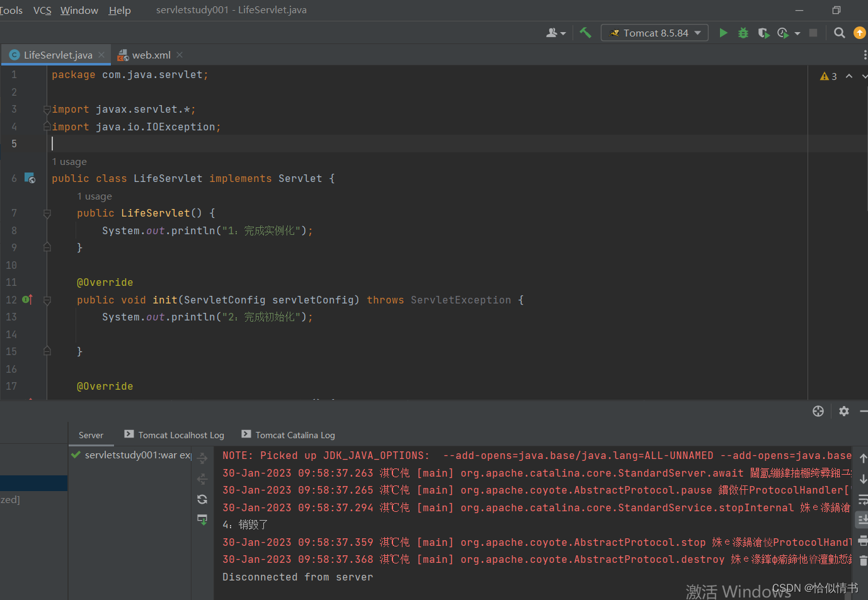Close the web.xml tab
Screen dimensions: 868x600
point(180,55)
